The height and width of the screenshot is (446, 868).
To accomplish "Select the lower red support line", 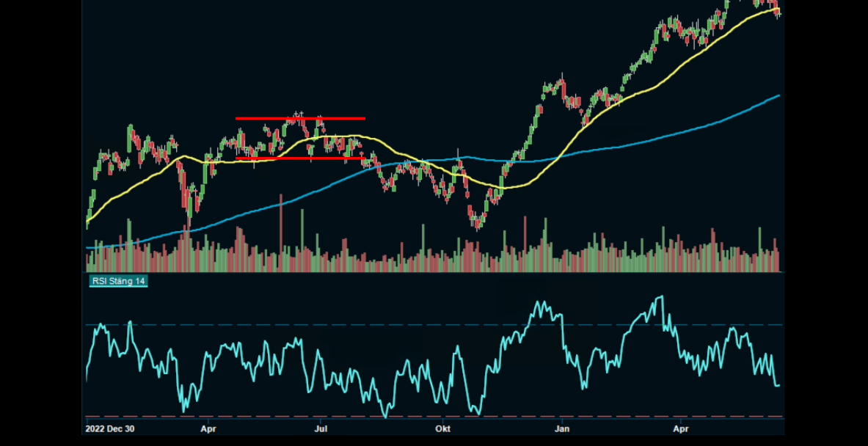I will click(x=300, y=158).
